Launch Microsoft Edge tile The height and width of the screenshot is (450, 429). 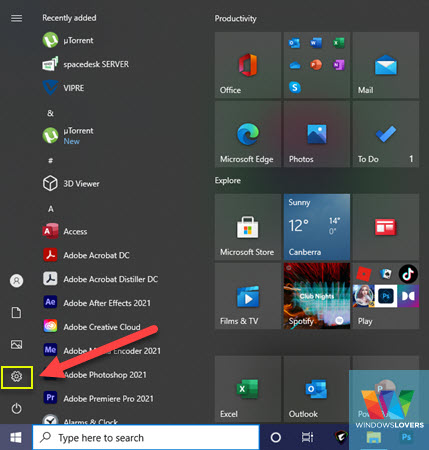pyautogui.click(x=248, y=134)
